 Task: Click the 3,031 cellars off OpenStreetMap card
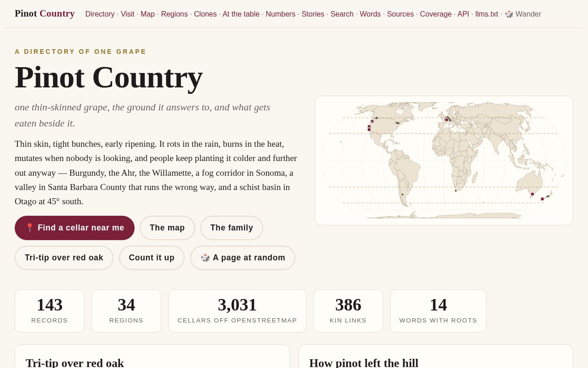237,311
